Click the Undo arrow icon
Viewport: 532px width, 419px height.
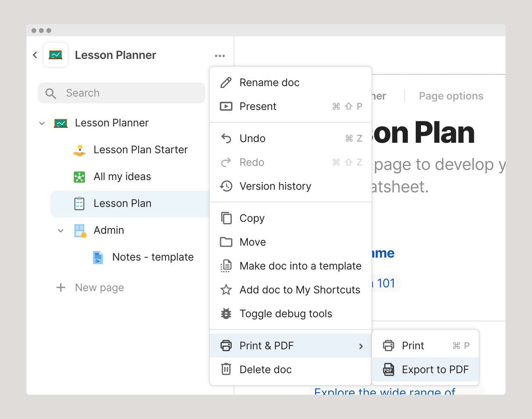(226, 138)
